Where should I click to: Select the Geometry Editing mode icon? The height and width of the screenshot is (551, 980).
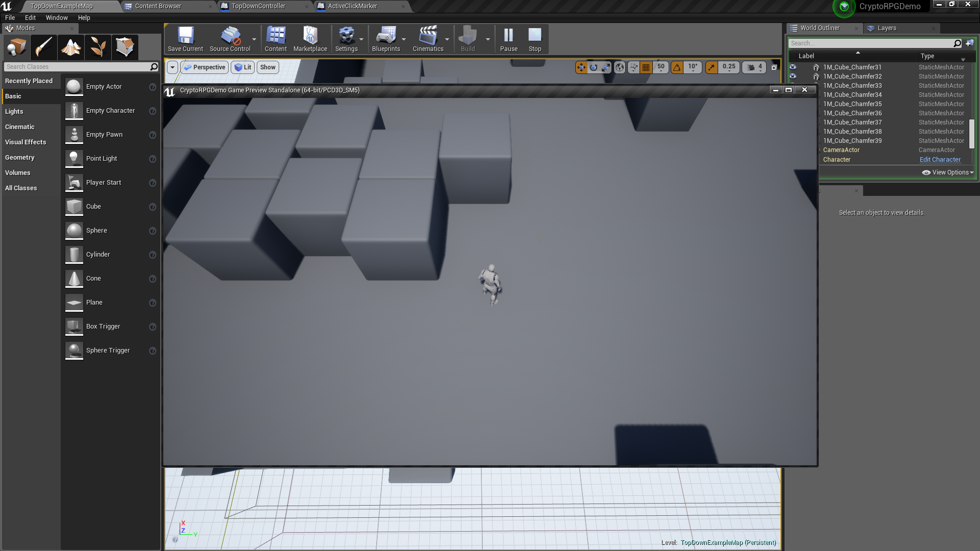(x=125, y=47)
